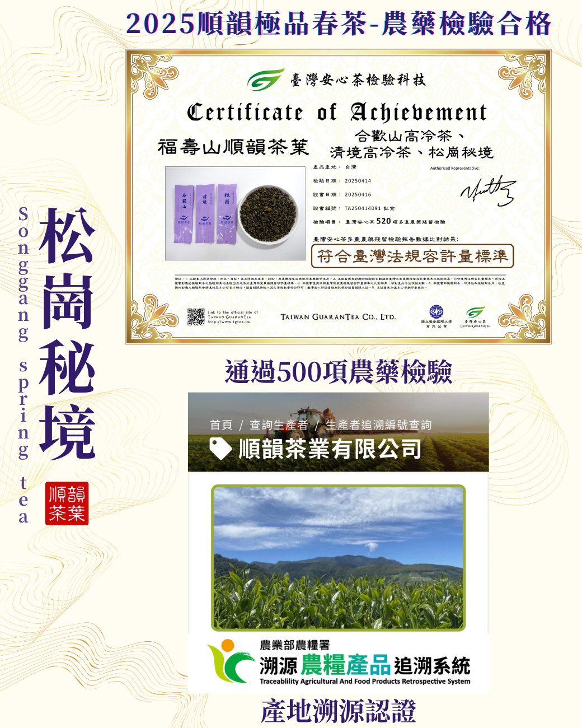Select the 證書日期 20250416 line

(342, 194)
